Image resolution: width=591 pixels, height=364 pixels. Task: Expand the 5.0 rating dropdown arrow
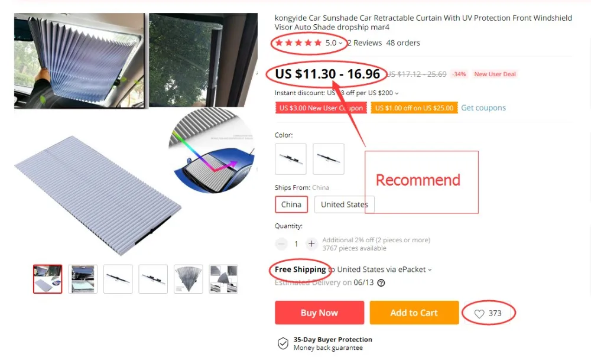(340, 43)
